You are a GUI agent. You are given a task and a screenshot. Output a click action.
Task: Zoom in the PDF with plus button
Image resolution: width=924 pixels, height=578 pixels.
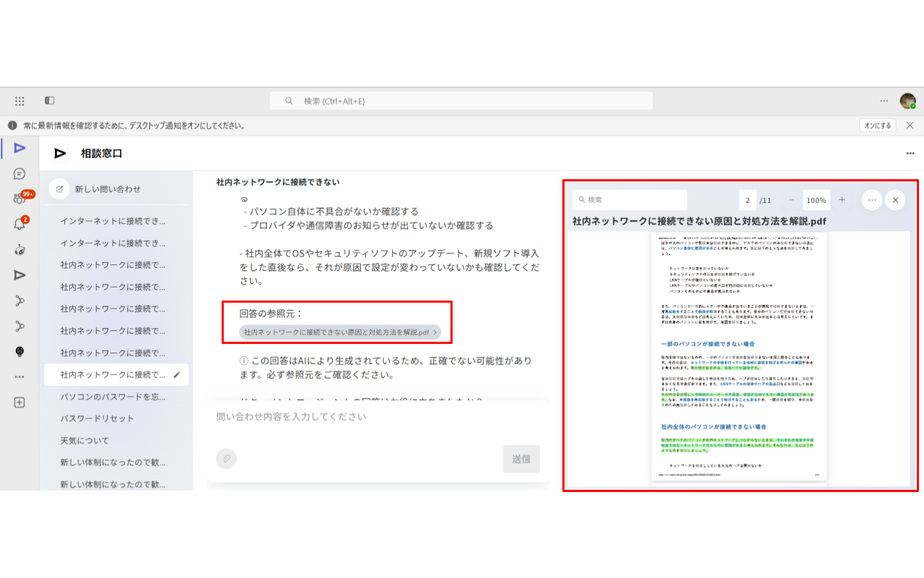(842, 200)
